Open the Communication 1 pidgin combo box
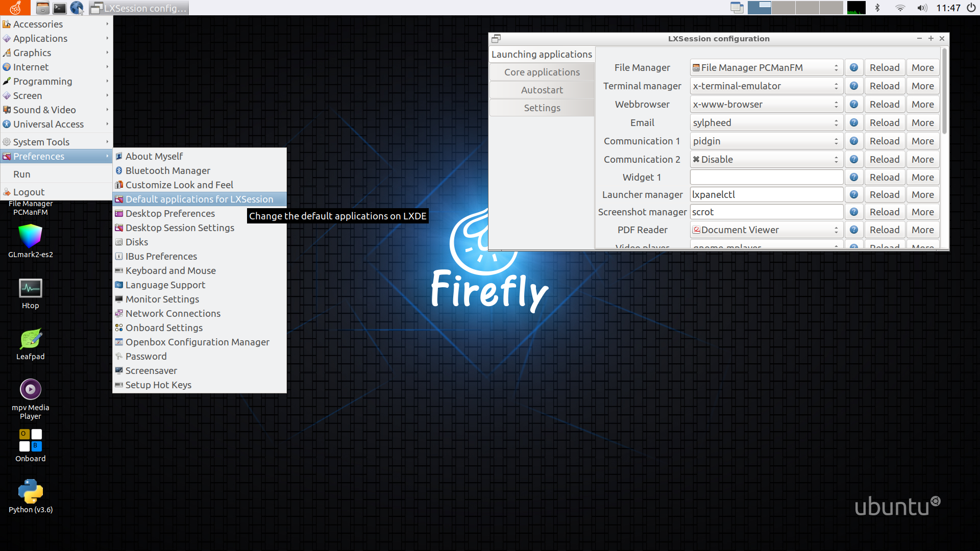980x551 pixels. click(766, 141)
